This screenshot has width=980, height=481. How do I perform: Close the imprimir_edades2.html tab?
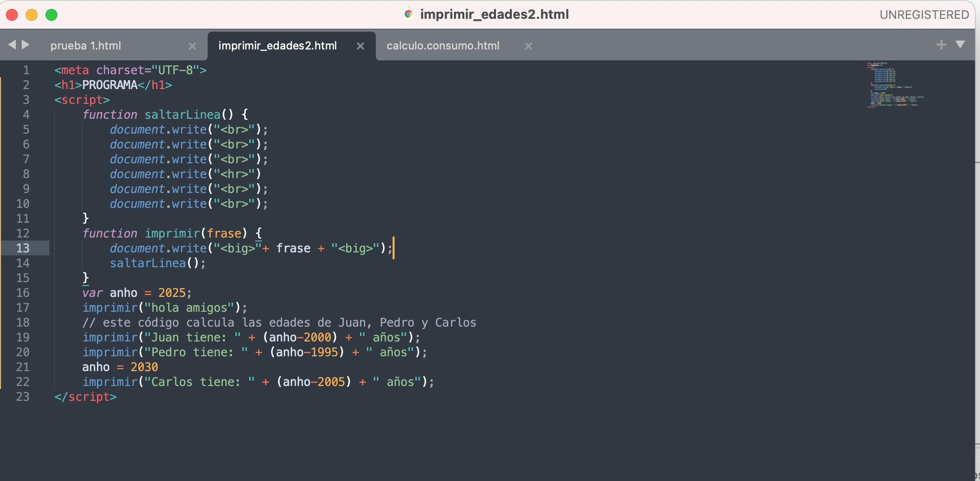click(x=360, y=46)
